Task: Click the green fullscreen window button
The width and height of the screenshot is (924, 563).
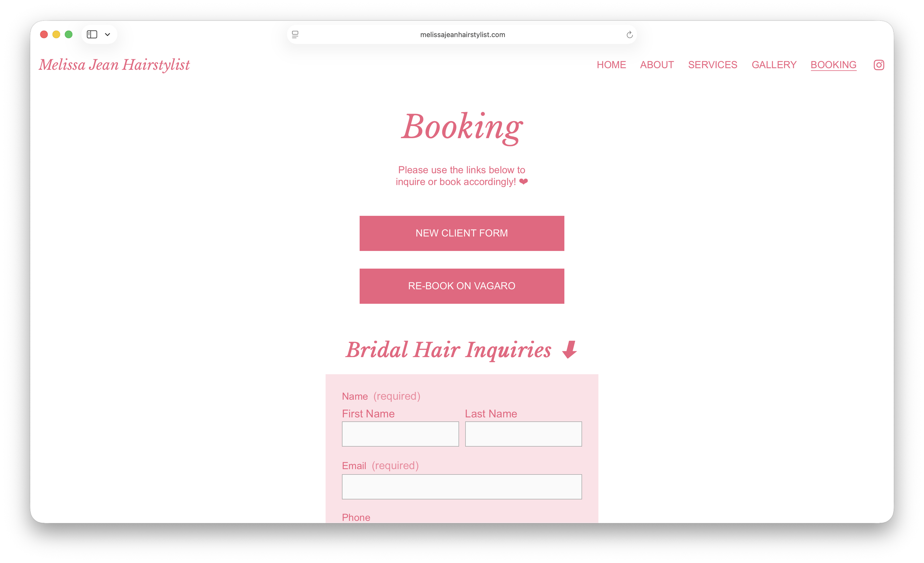Action: pyautogui.click(x=69, y=34)
